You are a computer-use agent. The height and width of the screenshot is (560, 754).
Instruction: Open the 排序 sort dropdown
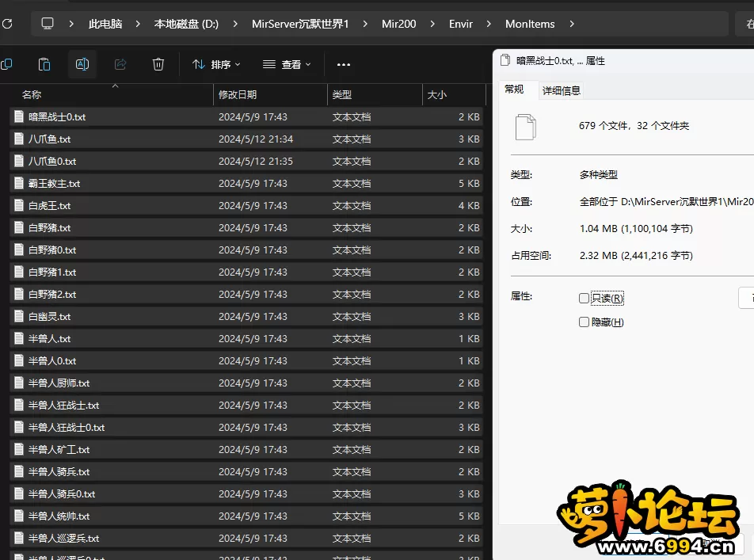[x=216, y=64]
